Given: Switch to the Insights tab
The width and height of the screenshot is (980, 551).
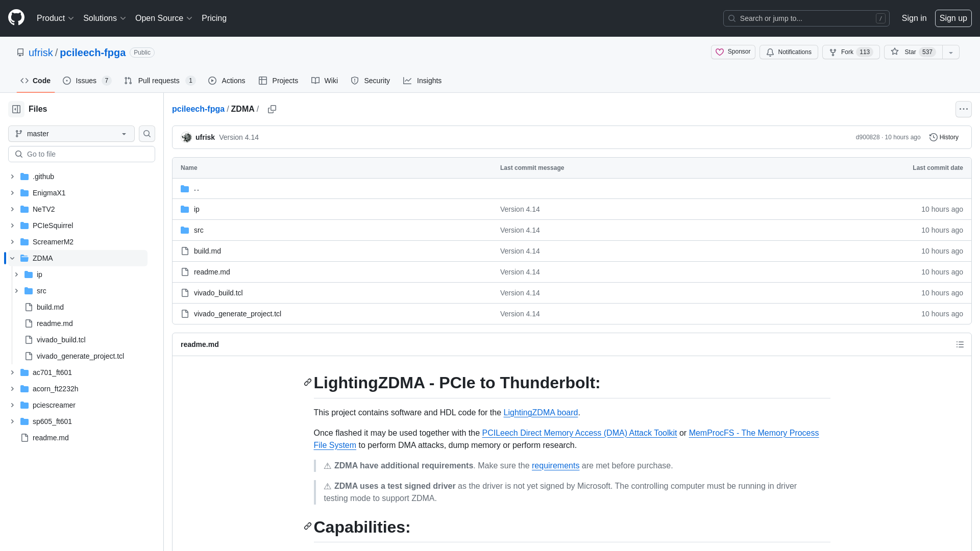Looking at the screenshot, I should tap(422, 81).
